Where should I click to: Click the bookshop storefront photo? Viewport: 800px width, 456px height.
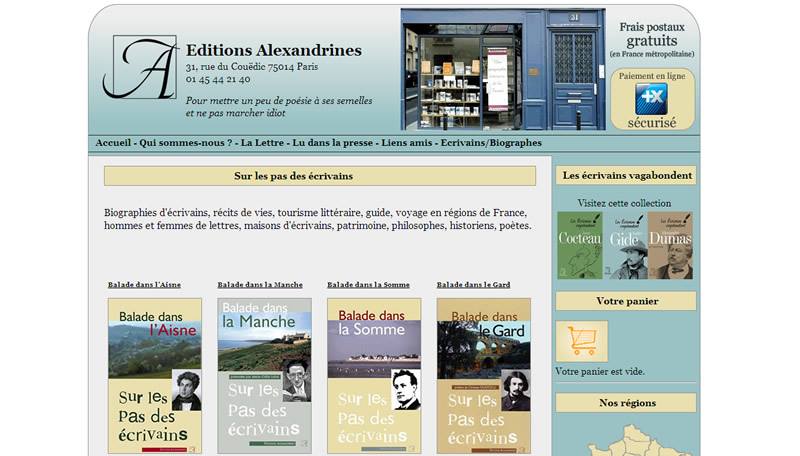click(x=503, y=69)
